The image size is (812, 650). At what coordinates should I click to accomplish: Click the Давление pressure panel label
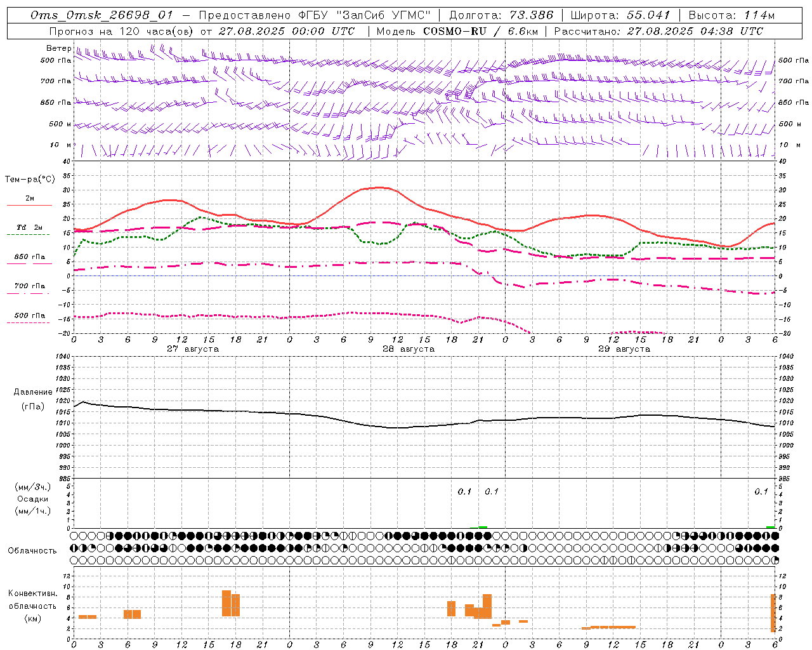click(x=33, y=392)
